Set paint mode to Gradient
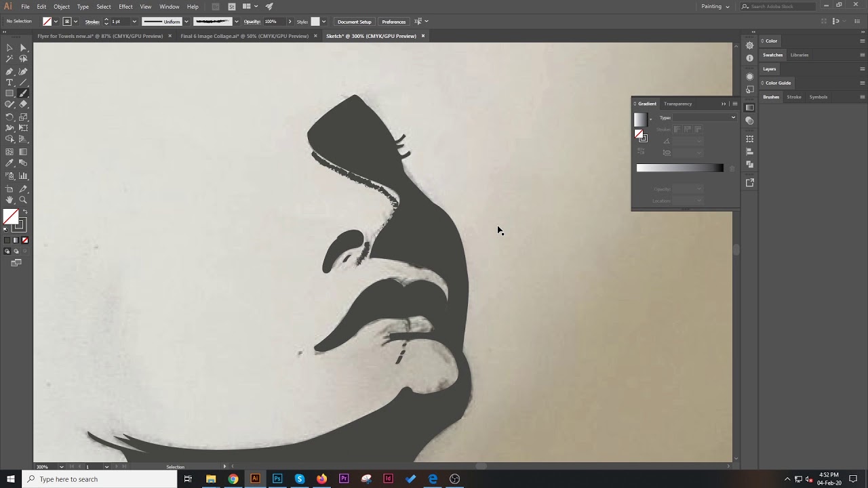Viewport: 868px width, 488px height. pos(16,240)
